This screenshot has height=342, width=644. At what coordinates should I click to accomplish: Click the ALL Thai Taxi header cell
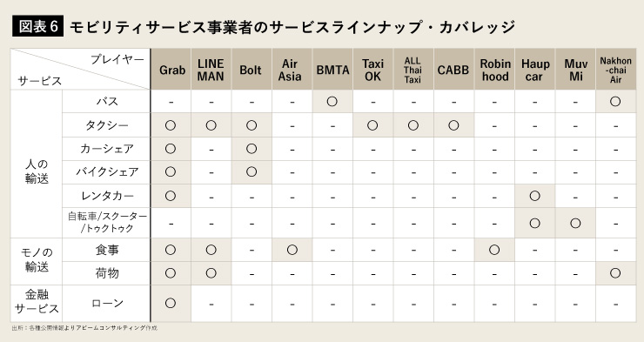[x=413, y=70]
